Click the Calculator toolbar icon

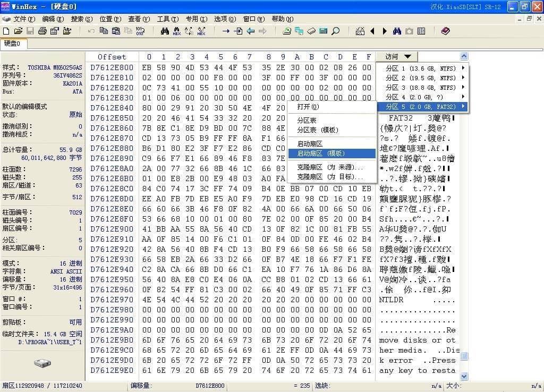coord(324,31)
